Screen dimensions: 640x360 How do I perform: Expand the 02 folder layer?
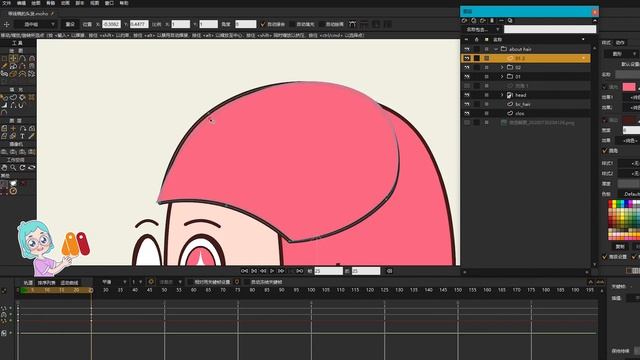(502, 67)
